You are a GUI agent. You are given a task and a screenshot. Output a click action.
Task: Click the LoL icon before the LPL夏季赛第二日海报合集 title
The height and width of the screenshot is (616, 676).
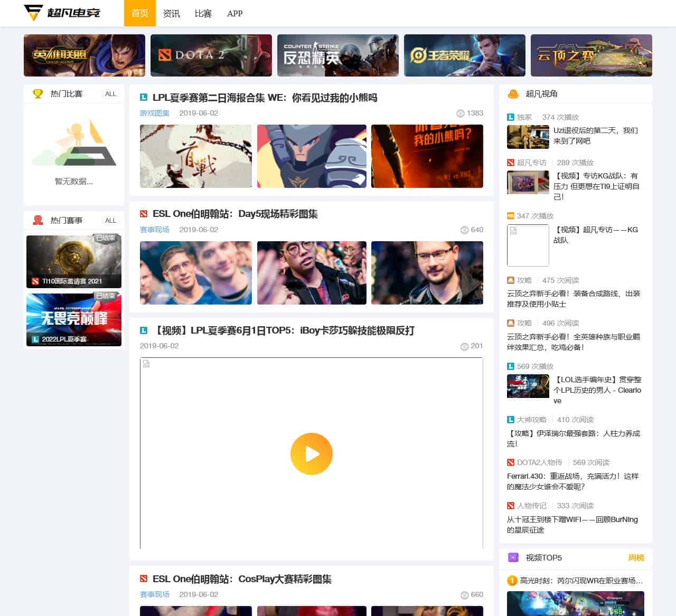pos(143,98)
